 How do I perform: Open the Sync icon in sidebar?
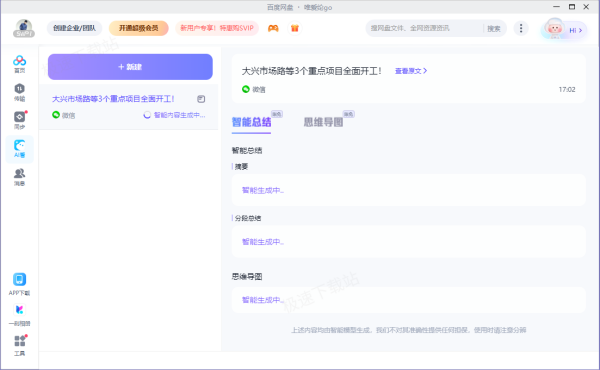20,120
